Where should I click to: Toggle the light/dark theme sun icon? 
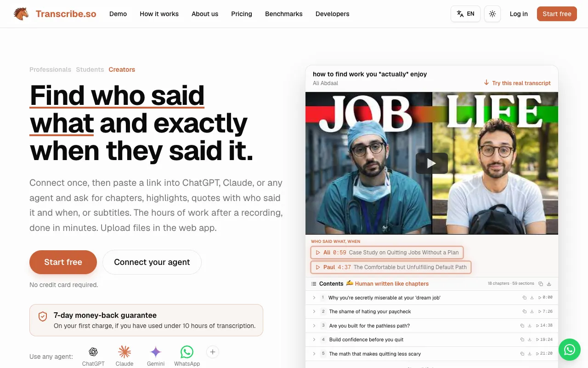click(x=492, y=14)
